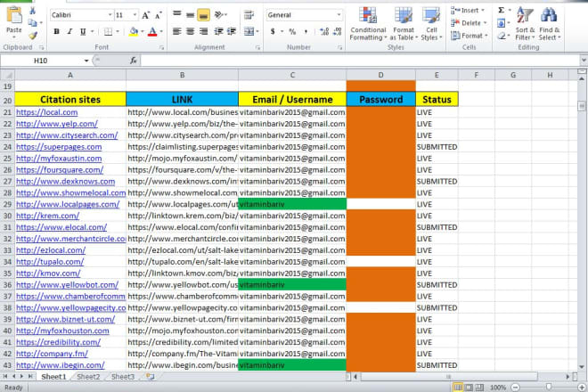Open the font size 11 dropdown
The height and width of the screenshot is (392, 588).
point(135,15)
